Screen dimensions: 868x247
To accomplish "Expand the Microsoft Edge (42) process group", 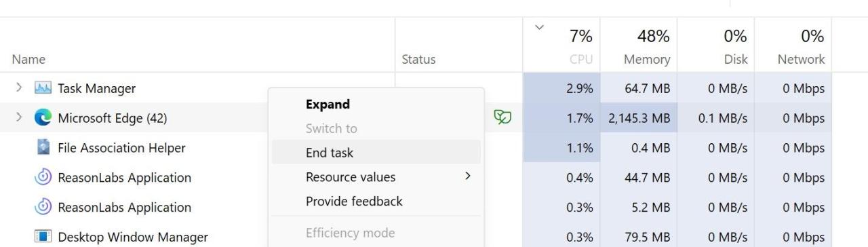I will [x=19, y=118].
